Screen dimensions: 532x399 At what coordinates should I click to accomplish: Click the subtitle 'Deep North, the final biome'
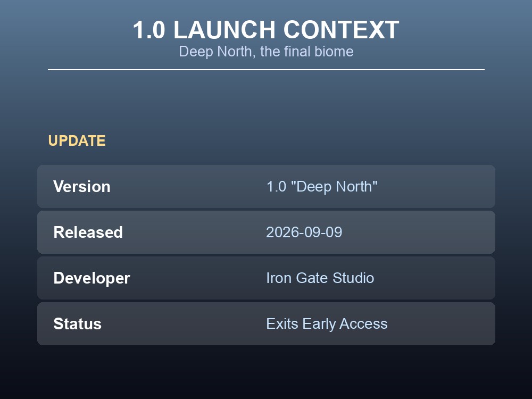click(266, 52)
